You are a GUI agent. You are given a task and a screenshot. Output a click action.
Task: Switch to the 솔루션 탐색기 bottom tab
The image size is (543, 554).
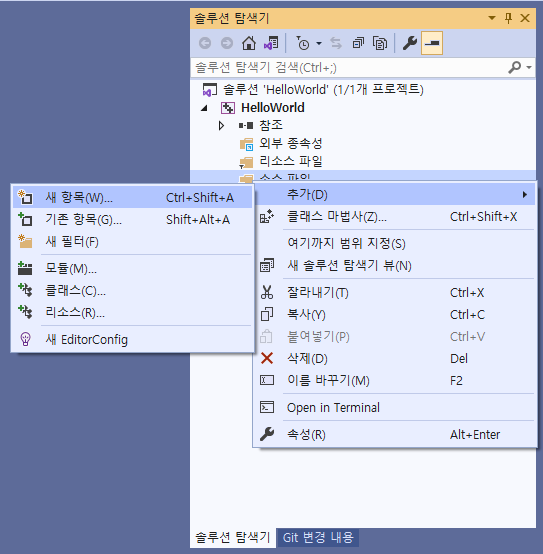click(x=232, y=537)
